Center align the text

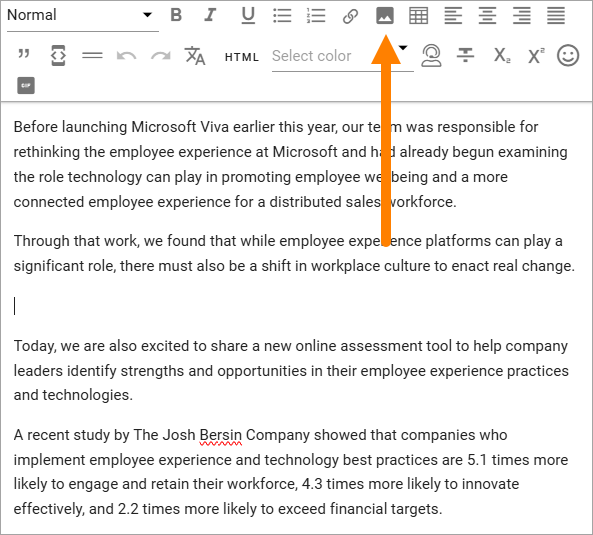pyautogui.click(x=487, y=16)
